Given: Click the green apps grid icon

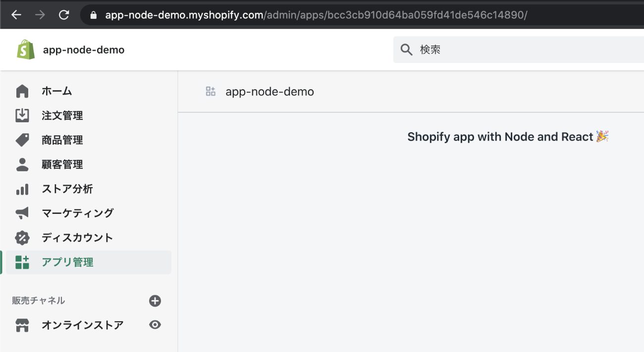Looking at the screenshot, I should coord(22,262).
